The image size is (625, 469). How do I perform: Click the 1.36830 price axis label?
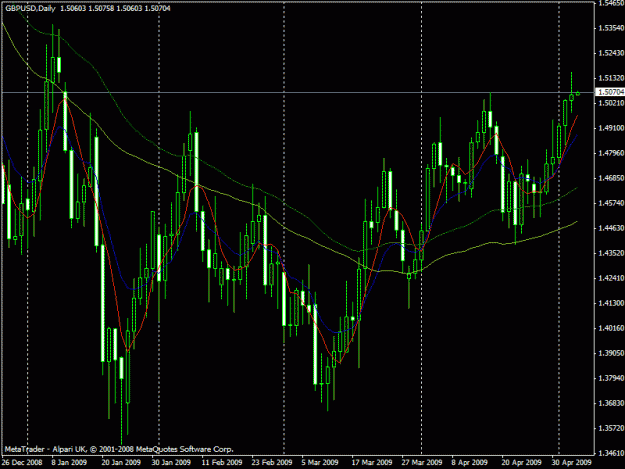tap(611, 403)
